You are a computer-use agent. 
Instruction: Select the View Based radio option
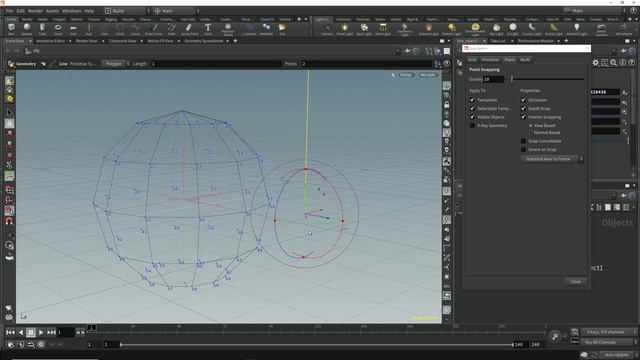tap(531, 126)
